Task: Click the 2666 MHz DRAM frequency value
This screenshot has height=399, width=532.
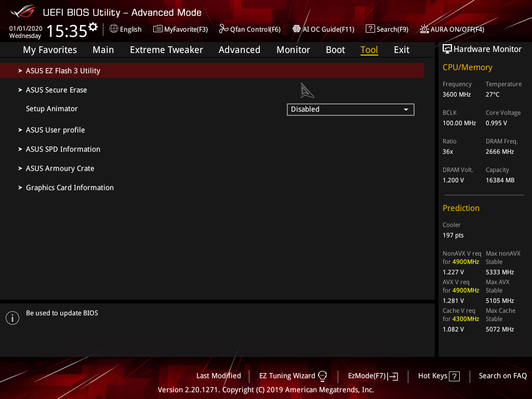Action: click(499, 152)
